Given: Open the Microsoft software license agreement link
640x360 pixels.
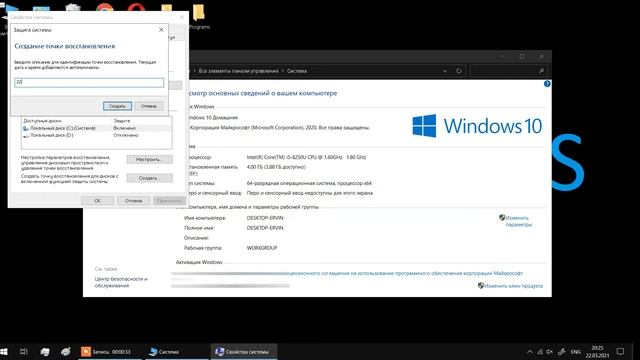Looking at the screenshot, I should 406,273.
